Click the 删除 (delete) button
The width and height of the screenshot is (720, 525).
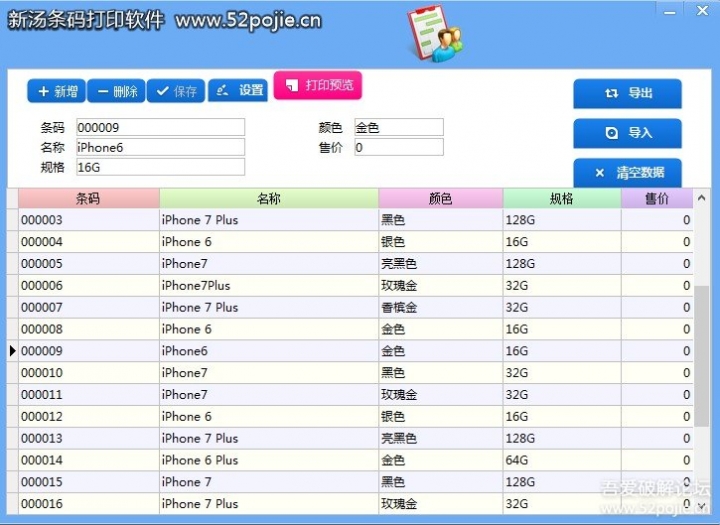pyautogui.click(x=116, y=91)
